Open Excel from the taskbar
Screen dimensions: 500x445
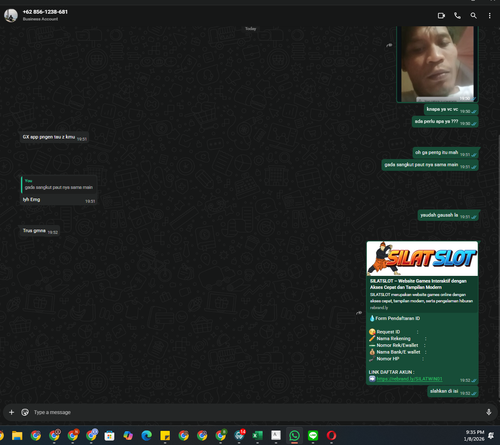point(257,435)
